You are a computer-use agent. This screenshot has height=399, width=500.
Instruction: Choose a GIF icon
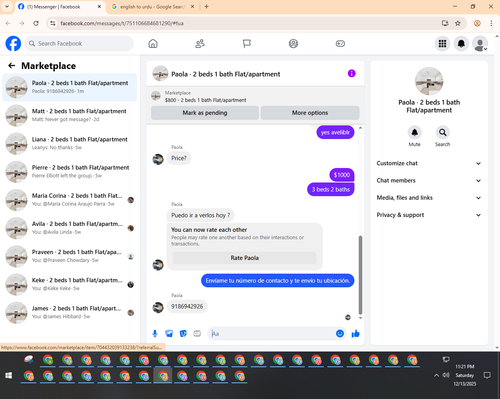click(x=197, y=333)
